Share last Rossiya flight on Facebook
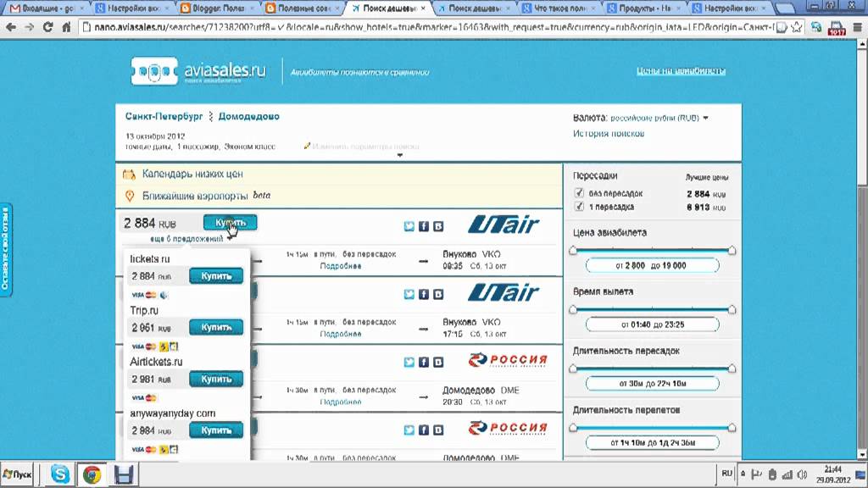Image resolution: width=868 pixels, height=488 pixels. 424,430
